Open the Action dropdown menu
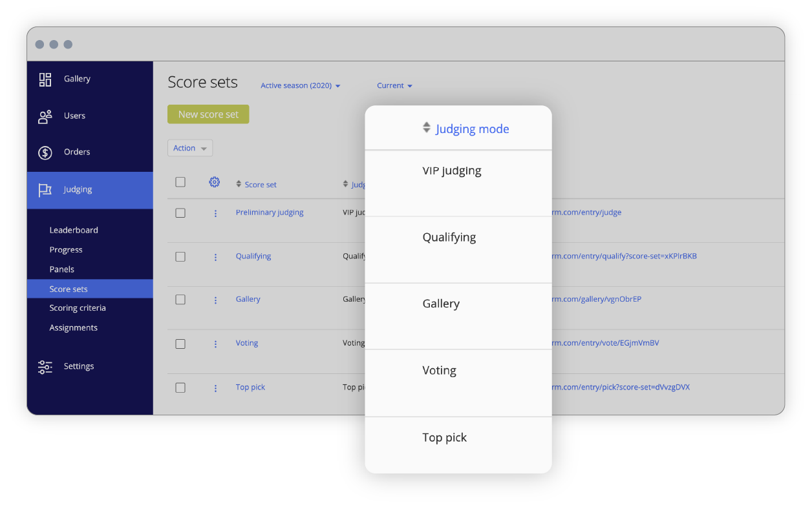 189,149
